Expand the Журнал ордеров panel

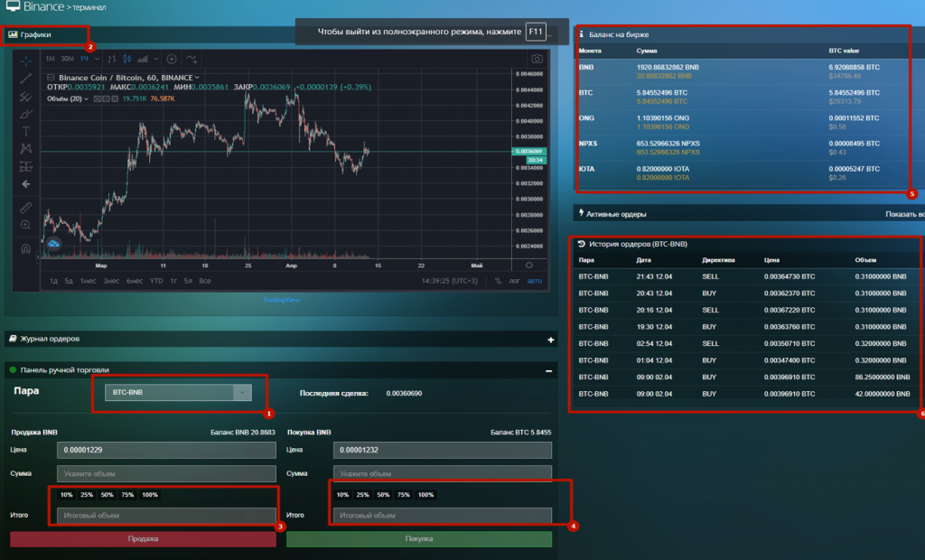pyautogui.click(x=550, y=340)
